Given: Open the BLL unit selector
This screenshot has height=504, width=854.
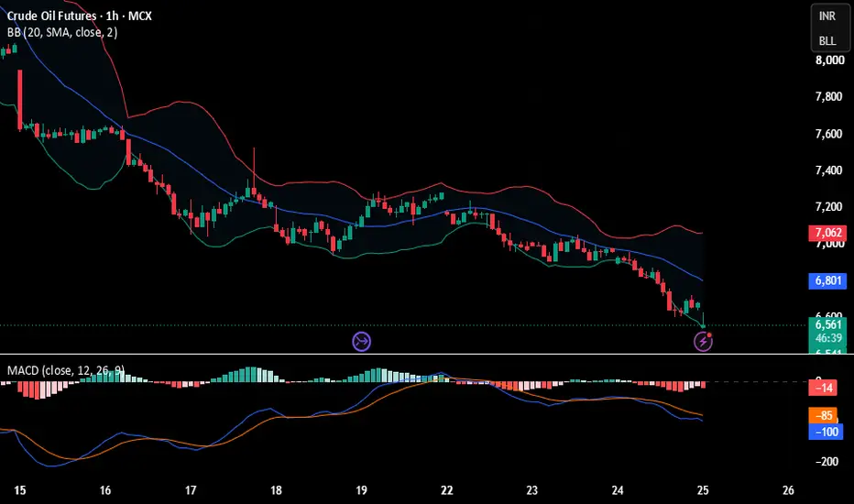Looking at the screenshot, I should point(827,41).
